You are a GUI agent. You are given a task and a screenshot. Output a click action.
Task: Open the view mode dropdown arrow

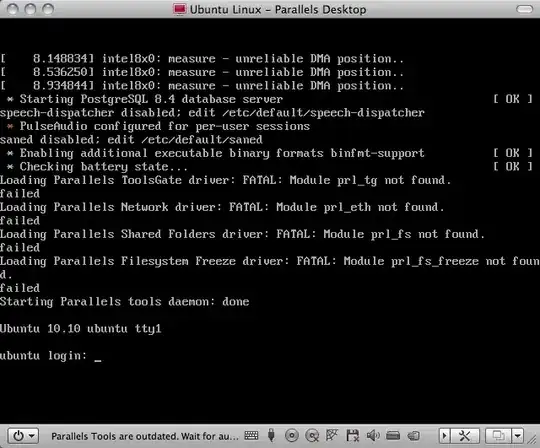(517, 436)
